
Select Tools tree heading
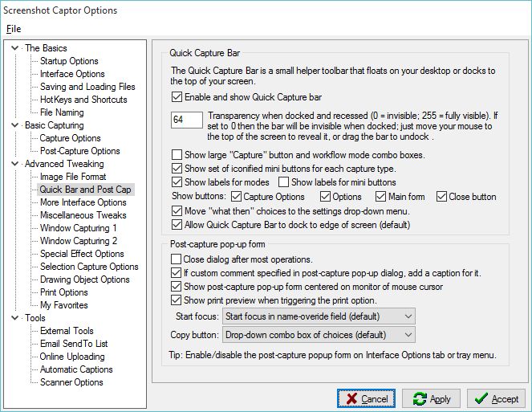35,318
